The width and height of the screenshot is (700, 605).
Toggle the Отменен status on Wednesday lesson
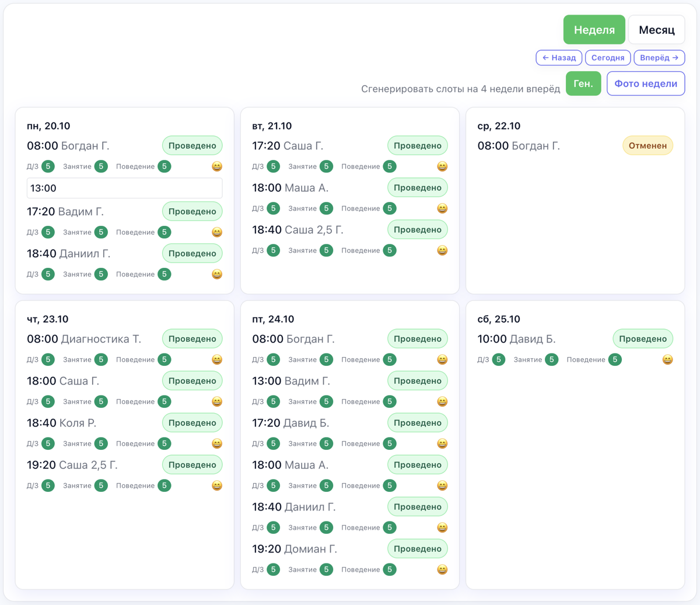coord(647,146)
